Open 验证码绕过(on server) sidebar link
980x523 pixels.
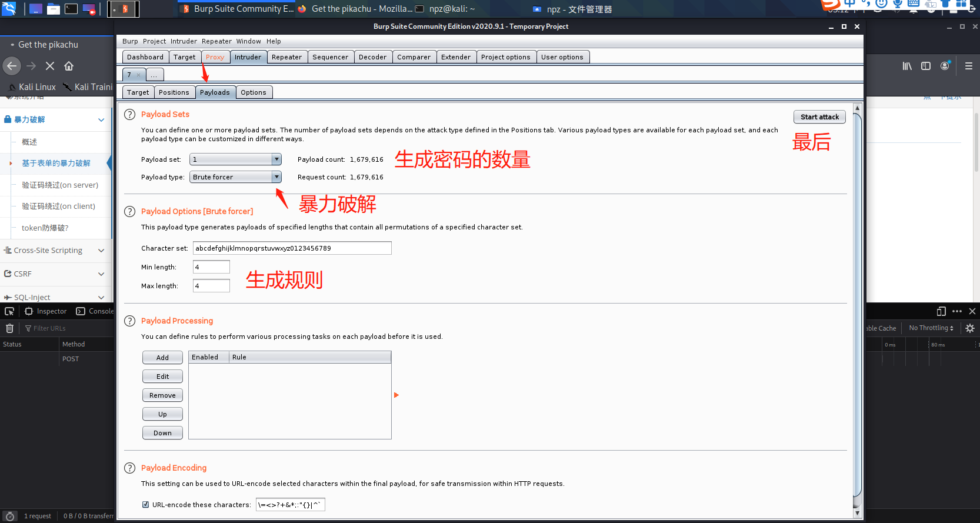(x=60, y=185)
